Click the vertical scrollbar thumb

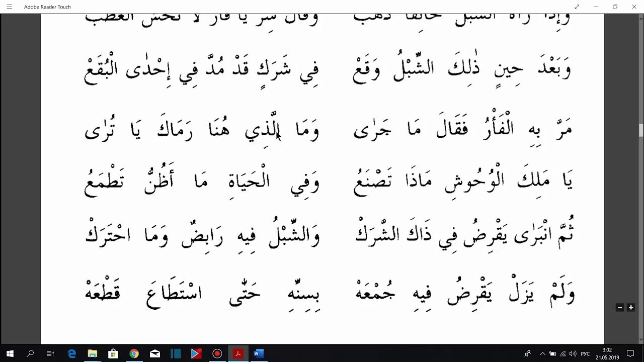pyautogui.click(x=641, y=130)
